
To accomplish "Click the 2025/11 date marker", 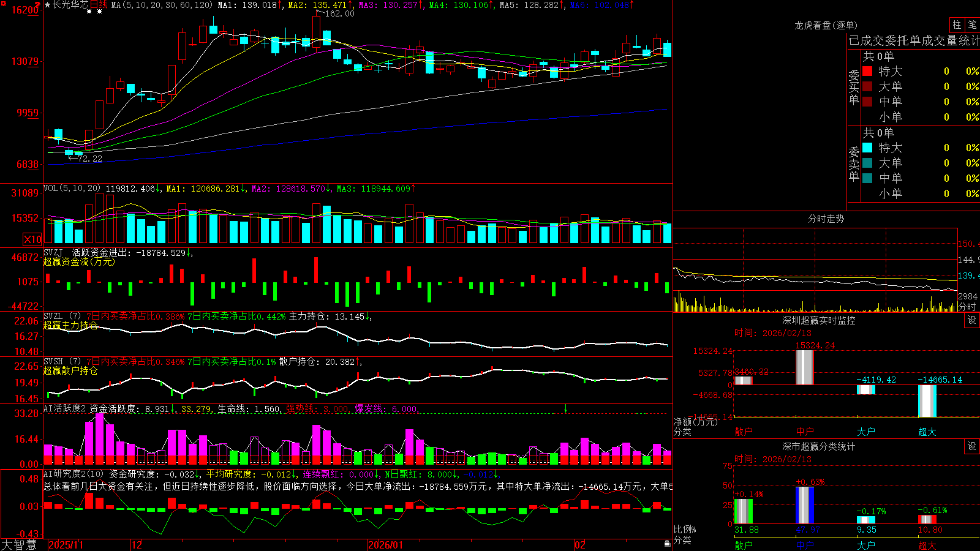I will [x=66, y=545].
